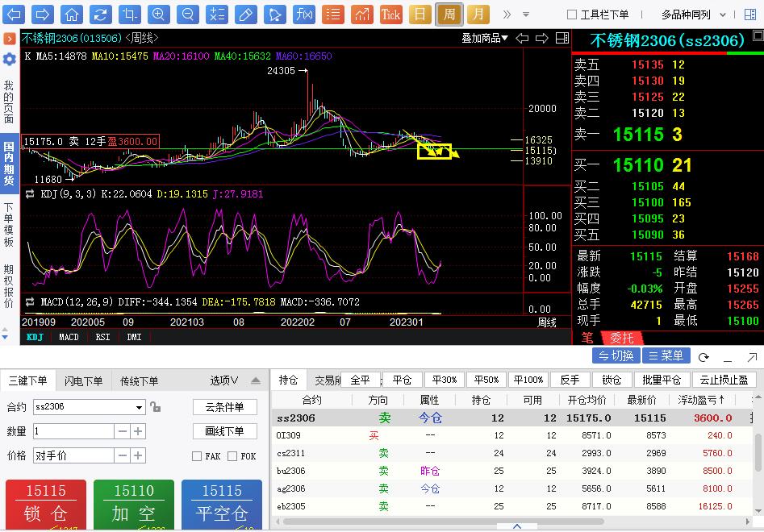Open the orange list icon
This screenshot has width=764, height=532.
click(x=333, y=15)
